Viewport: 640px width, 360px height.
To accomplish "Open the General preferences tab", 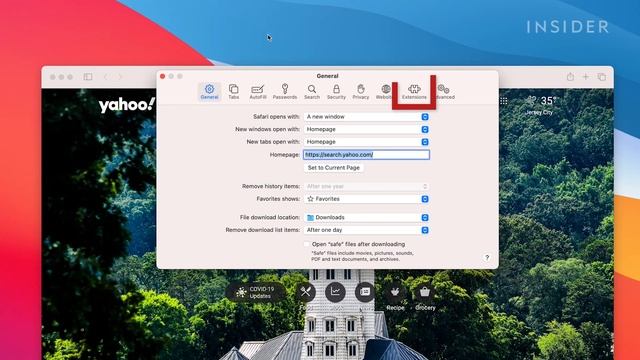I will coord(209,91).
